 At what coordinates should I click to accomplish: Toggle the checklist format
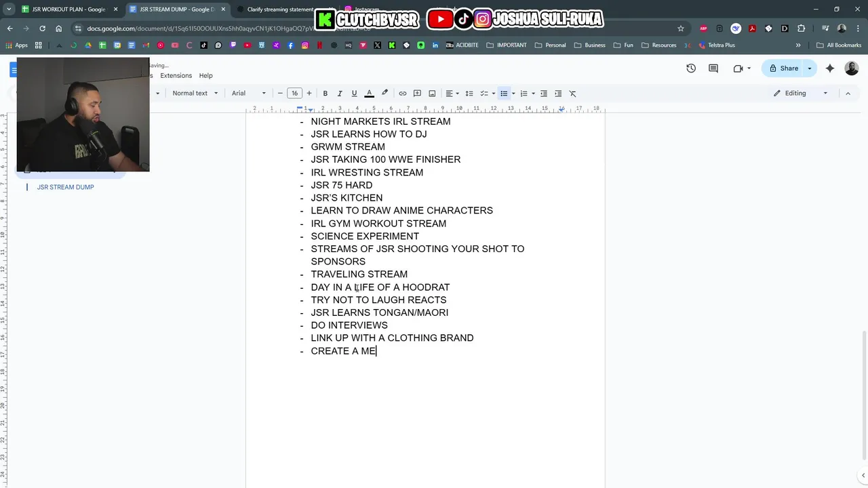[x=484, y=94]
